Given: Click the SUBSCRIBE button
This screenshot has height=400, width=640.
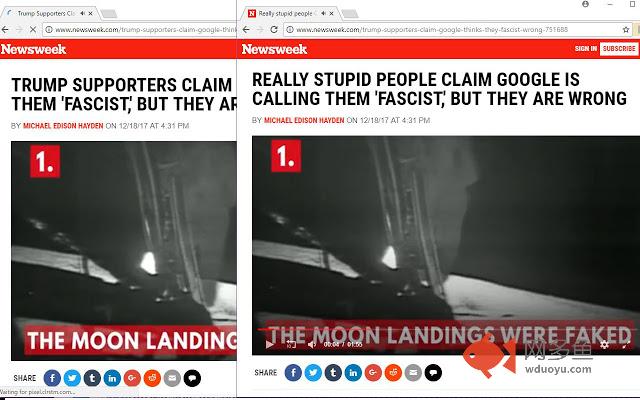Looking at the screenshot, I should pyautogui.click(x=619, y=49).
